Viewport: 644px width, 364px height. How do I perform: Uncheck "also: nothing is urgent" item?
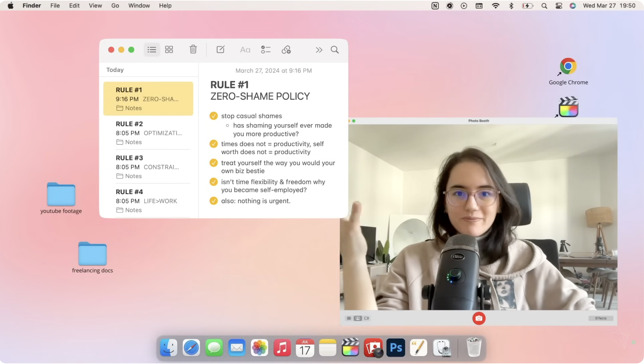tap(213, 201)
